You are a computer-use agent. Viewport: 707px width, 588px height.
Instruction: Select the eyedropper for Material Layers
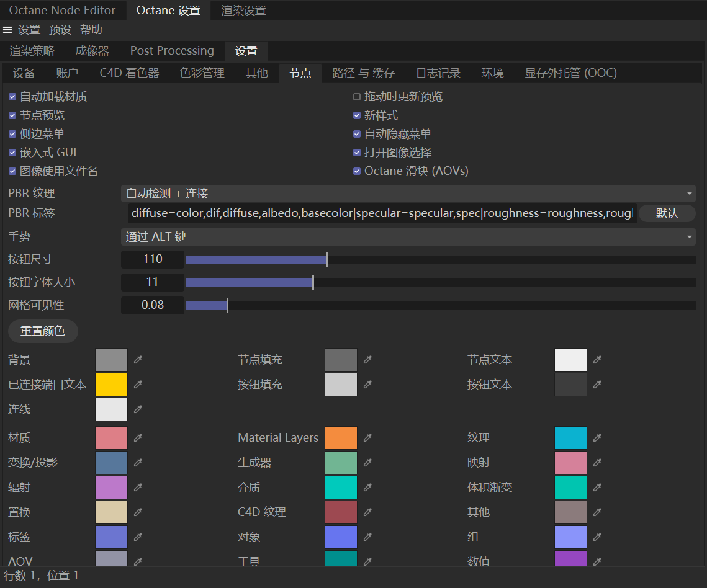coord(367,437)
